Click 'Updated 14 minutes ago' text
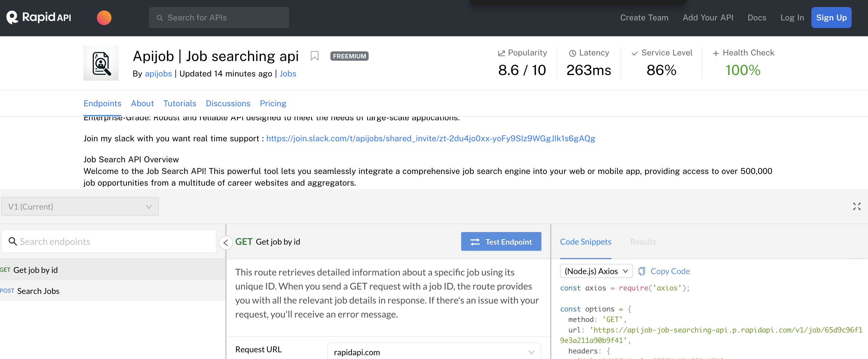The image size is (868, 359). click(x=226, y=74)
